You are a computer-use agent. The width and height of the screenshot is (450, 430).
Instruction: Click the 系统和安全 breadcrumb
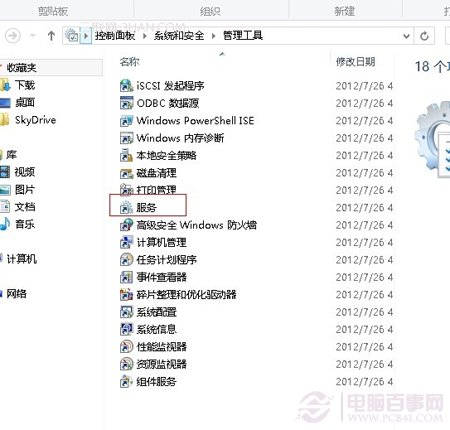coord(179,35)
